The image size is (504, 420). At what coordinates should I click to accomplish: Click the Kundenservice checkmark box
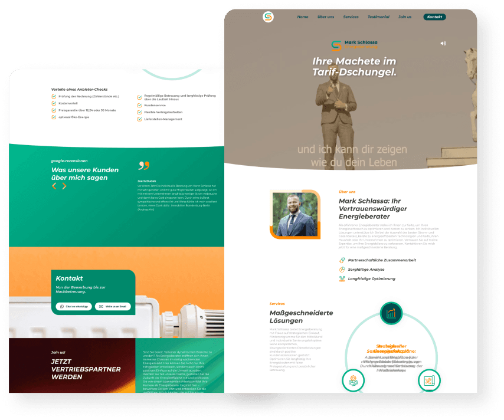click(x=139, y=106)
